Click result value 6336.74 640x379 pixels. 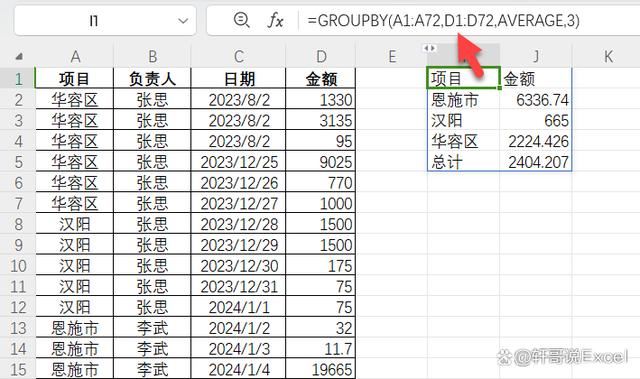536,99
